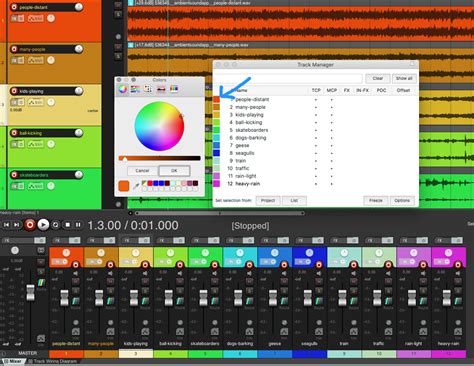Arm the kids-playing track record button
The height and width of the screenshot is (366, 474).
click(14, 91)
